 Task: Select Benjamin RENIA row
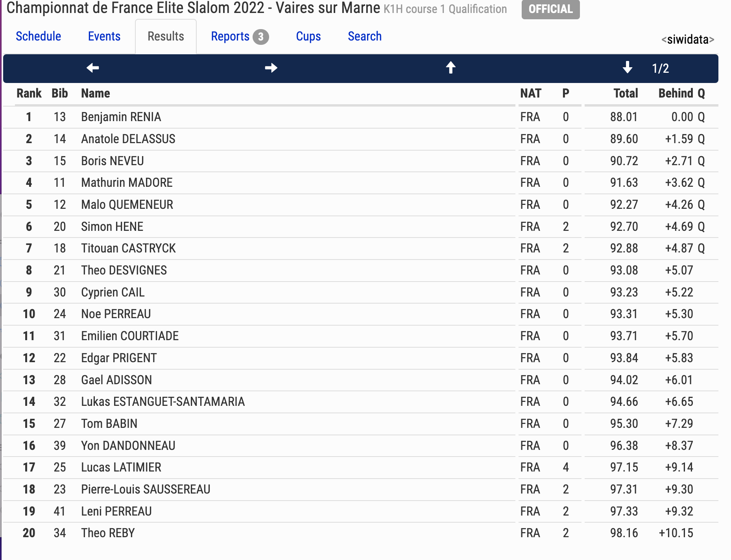[x=361, y=117]
